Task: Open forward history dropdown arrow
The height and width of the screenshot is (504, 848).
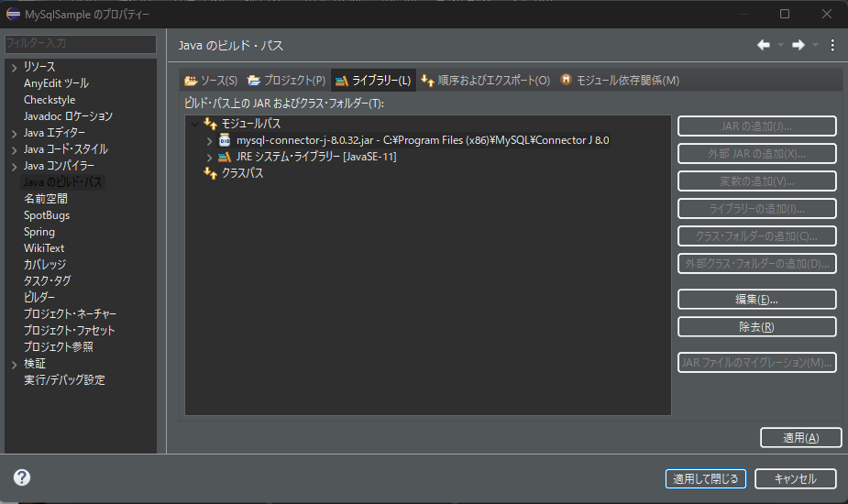Action: (815, 46)
